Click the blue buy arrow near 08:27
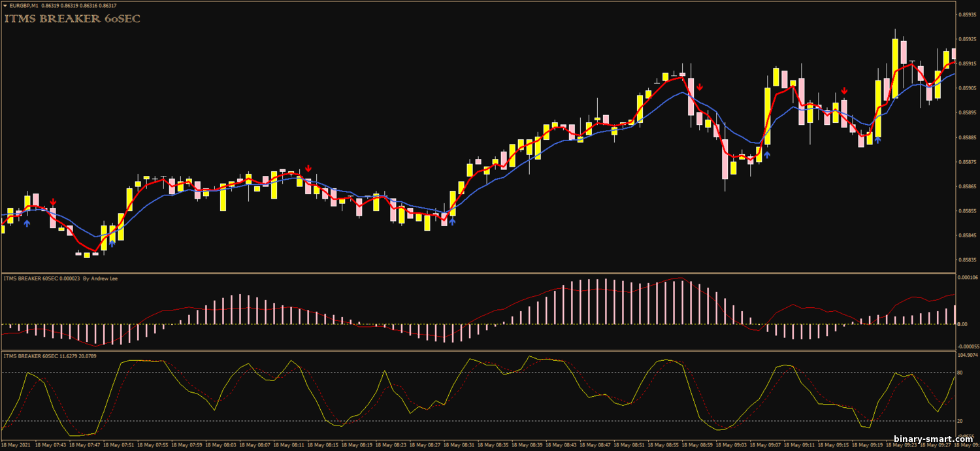 coord(452,222)
